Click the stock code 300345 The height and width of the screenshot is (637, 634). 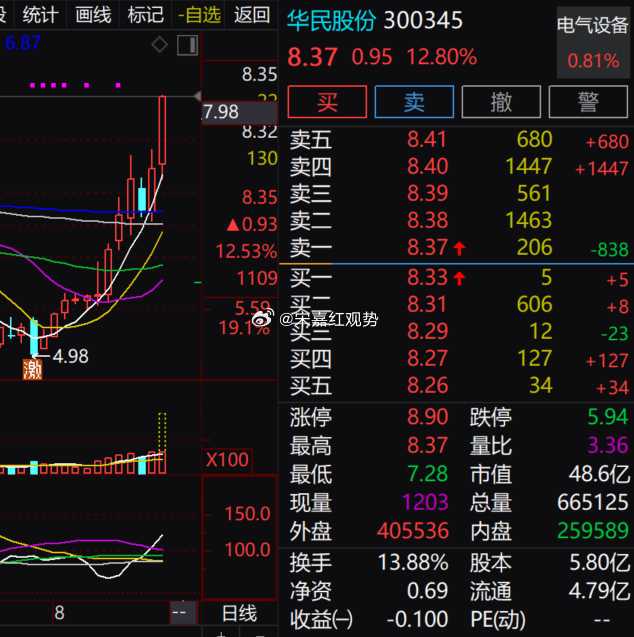[x=423, y=20]
